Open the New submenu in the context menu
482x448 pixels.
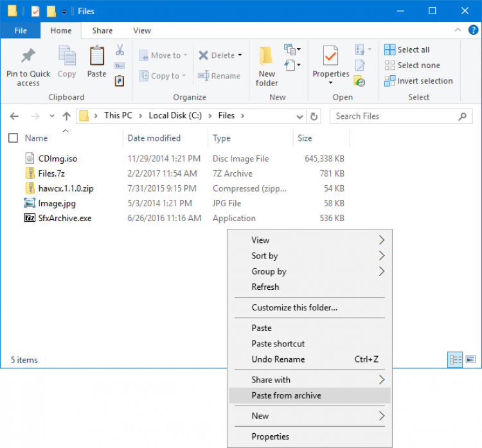coord(310,416)
